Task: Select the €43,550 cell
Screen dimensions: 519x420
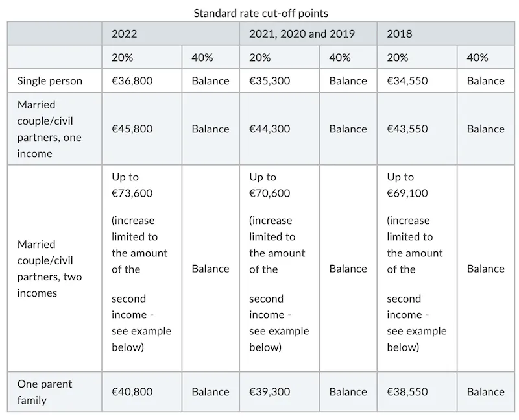Action: 407,129
